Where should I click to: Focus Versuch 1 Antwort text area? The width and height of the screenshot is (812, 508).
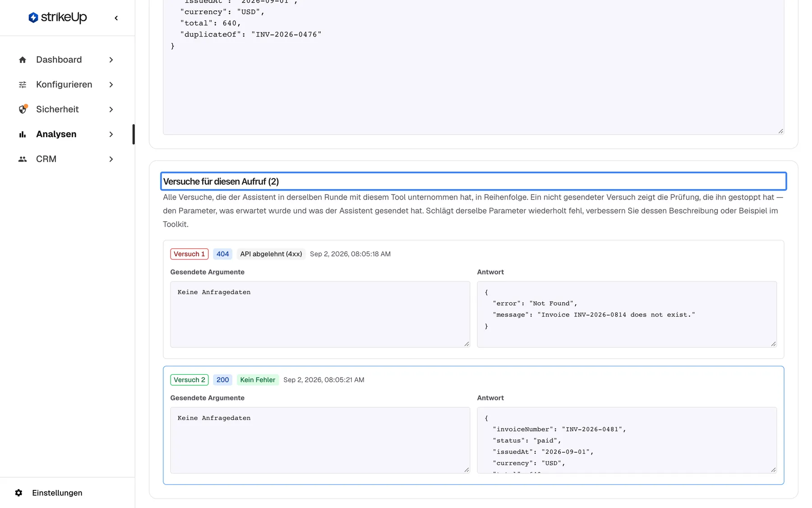click(627, 314)
